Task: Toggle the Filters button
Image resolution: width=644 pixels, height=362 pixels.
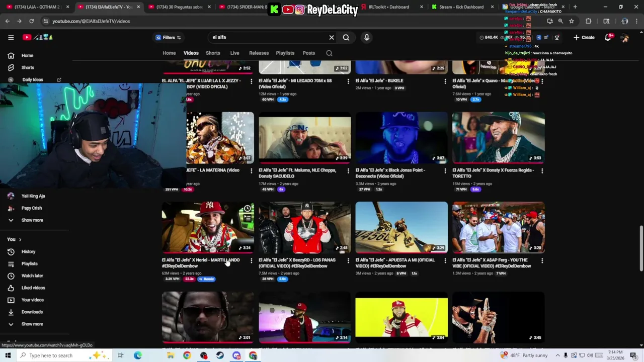Action: 168,37
